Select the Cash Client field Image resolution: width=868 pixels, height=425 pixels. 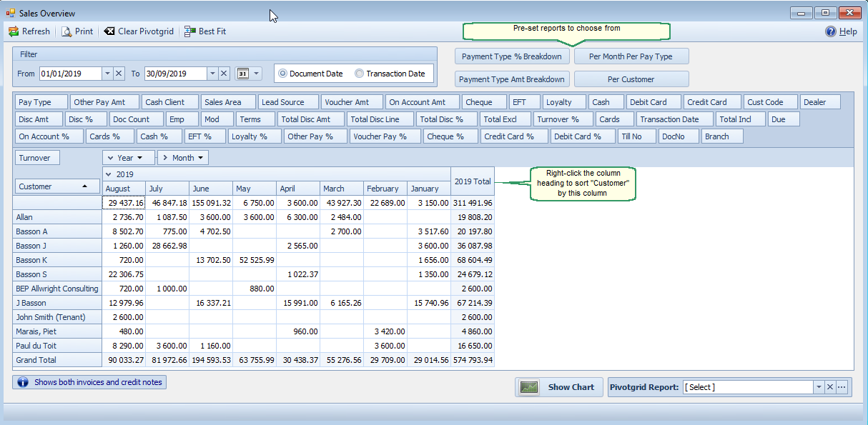point(170,102)
